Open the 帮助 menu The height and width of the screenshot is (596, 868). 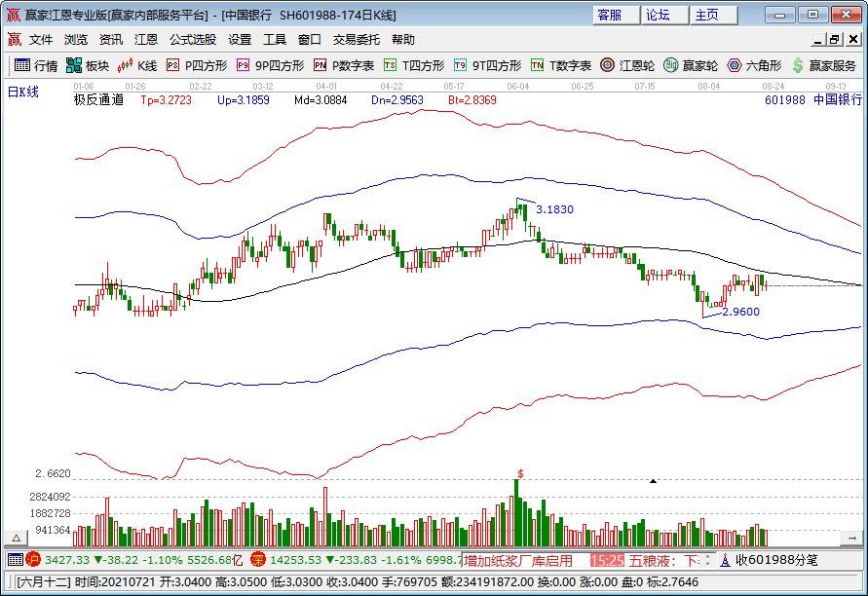403,40
